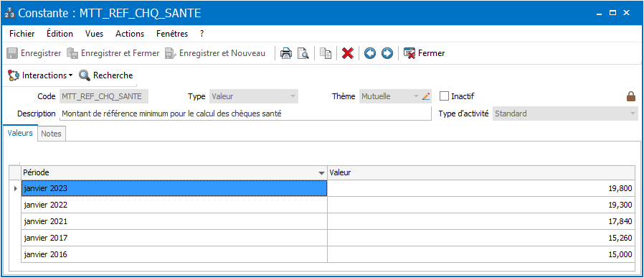644x278 pixels.
Task: Switch to the Notes tab
Action: (x=52, y=134)
